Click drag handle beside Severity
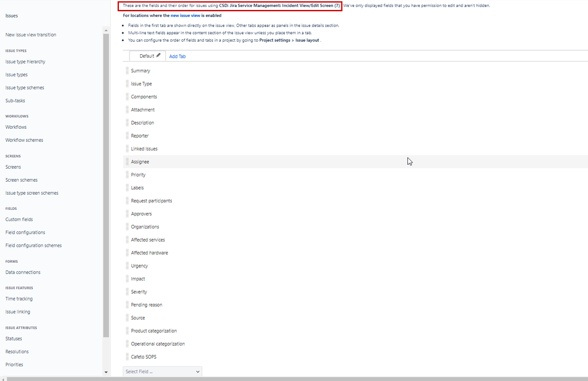The width and height of the screenshot is (588, 381). click(x=127, y=292)
